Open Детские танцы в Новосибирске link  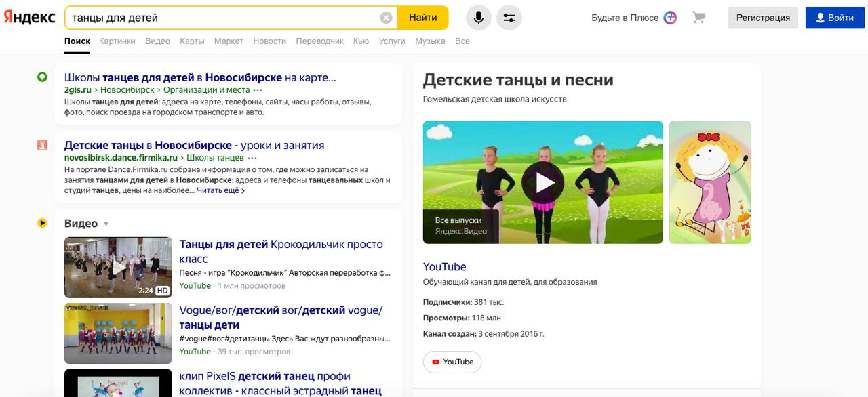tap(194, 145)
